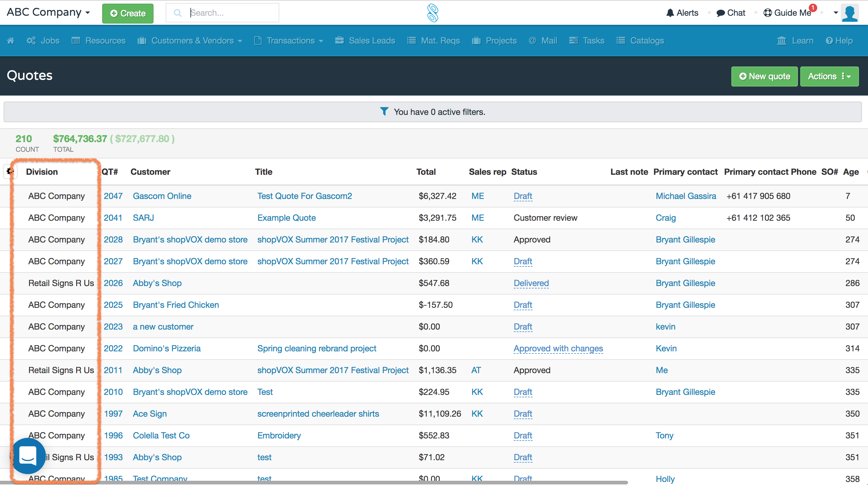The width and height of the screenshot is (868, 485).
Task: Open Mail section
Action: [543, 41]
